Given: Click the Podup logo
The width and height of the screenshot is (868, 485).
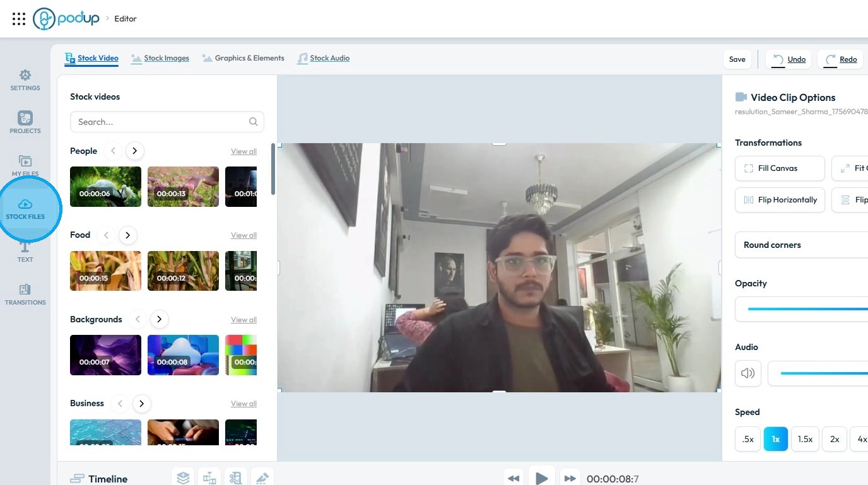Looking at the screenshot, I should point(66,18).
